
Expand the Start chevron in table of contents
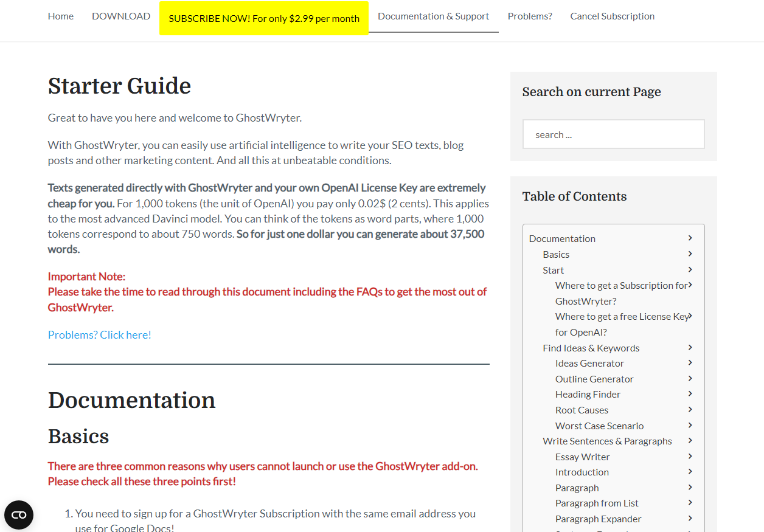(x=690, y=269)
